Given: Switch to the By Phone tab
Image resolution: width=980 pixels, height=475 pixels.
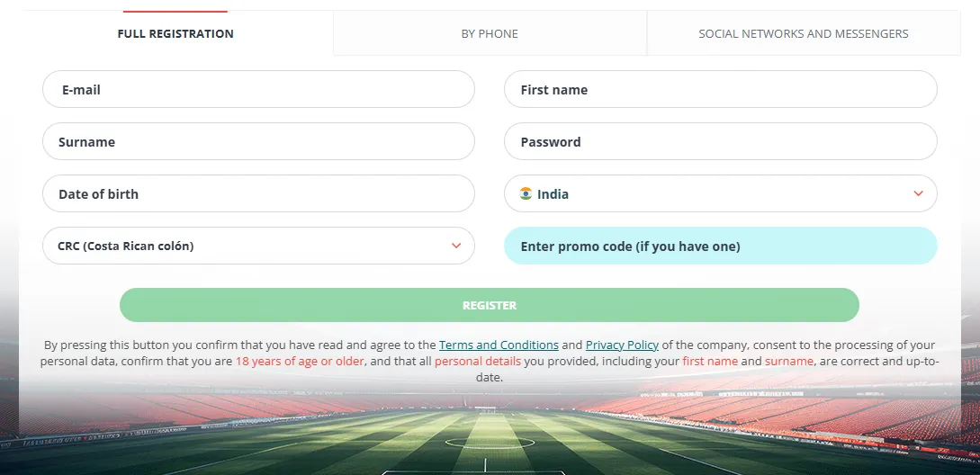Looking at the screenshot, I should point(490,34).
